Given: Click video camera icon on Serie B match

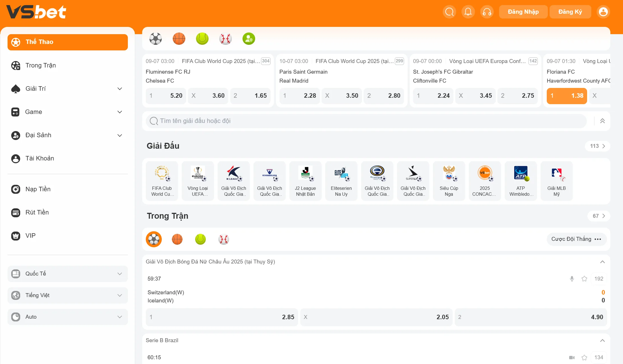Looking at the screenshot, I should tap(572, 357).
